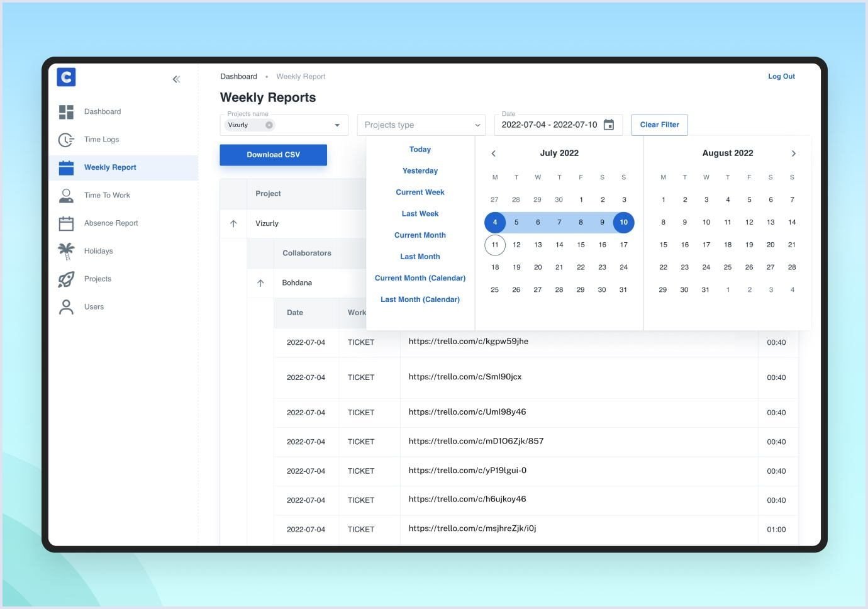Click the Time To Work person icon
Screen dimensions: 868x609
pyautogui.click(x=66, y=196)
